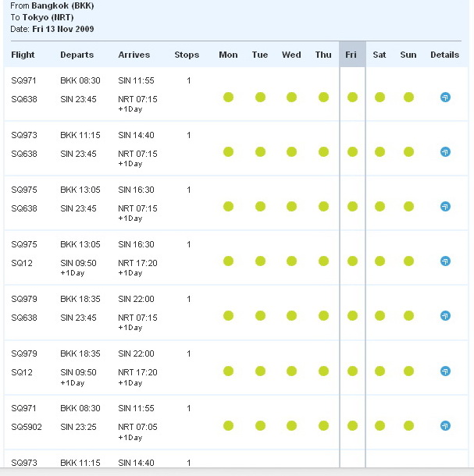Open details icon for SQ975 / SQ12 itinerary
Viewport: 474px width, 476px height.
click(445, 261)
